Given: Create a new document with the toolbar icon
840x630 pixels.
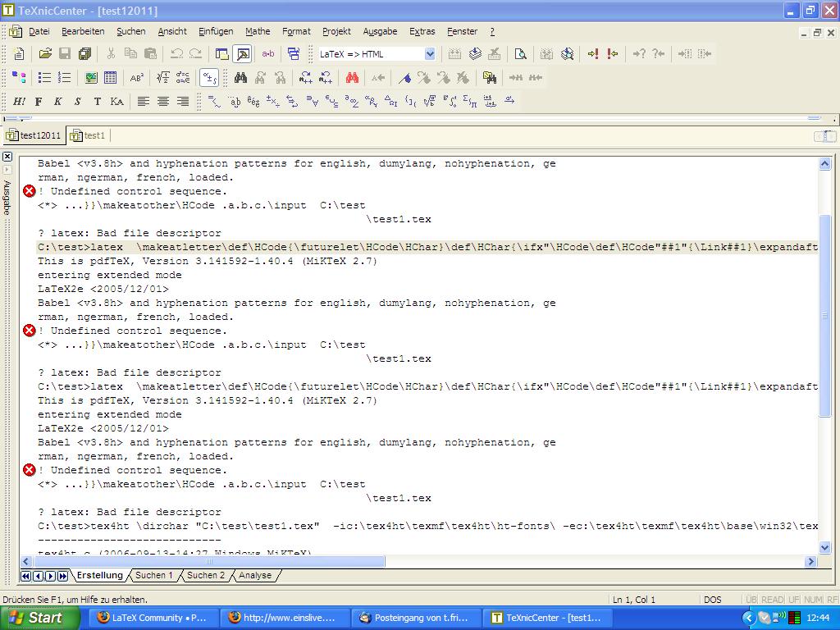Looking at the screenshot, I should (x=19, y=53).
